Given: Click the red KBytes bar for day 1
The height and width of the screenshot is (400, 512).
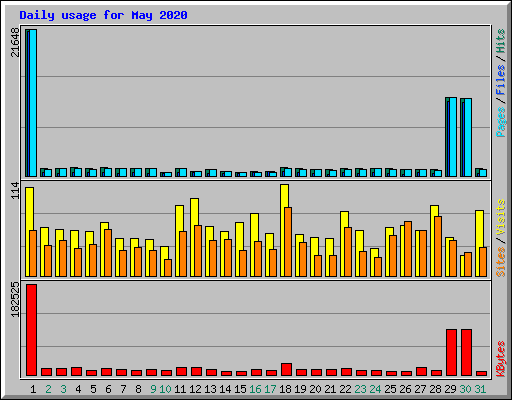Looking at the screenshot, I should pos(32,330).
